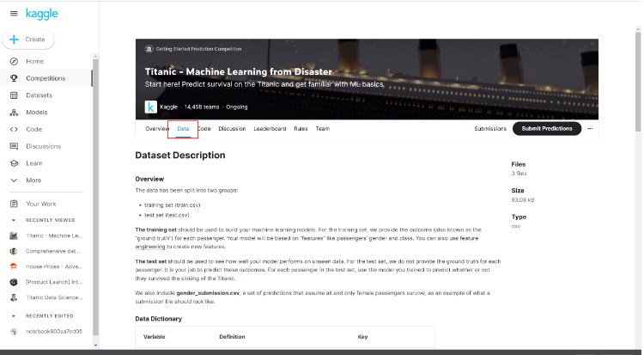
Task: Click the Code brackets icon
Action: [14, 129]
